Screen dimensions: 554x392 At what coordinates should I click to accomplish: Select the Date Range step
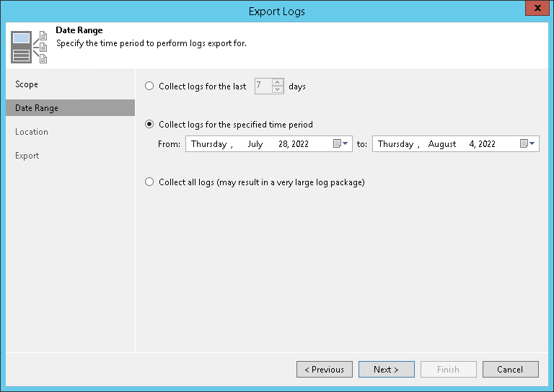point(37,108)
